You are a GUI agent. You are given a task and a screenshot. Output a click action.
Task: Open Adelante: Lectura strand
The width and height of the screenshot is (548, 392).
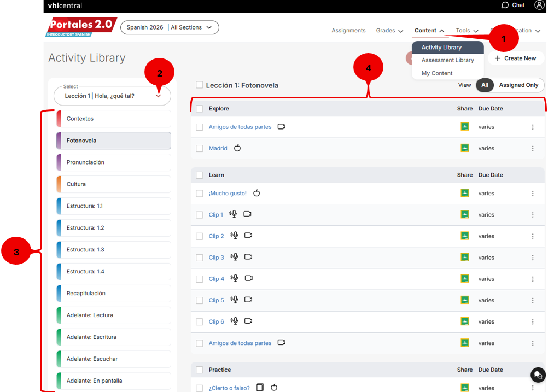point(114,315)
